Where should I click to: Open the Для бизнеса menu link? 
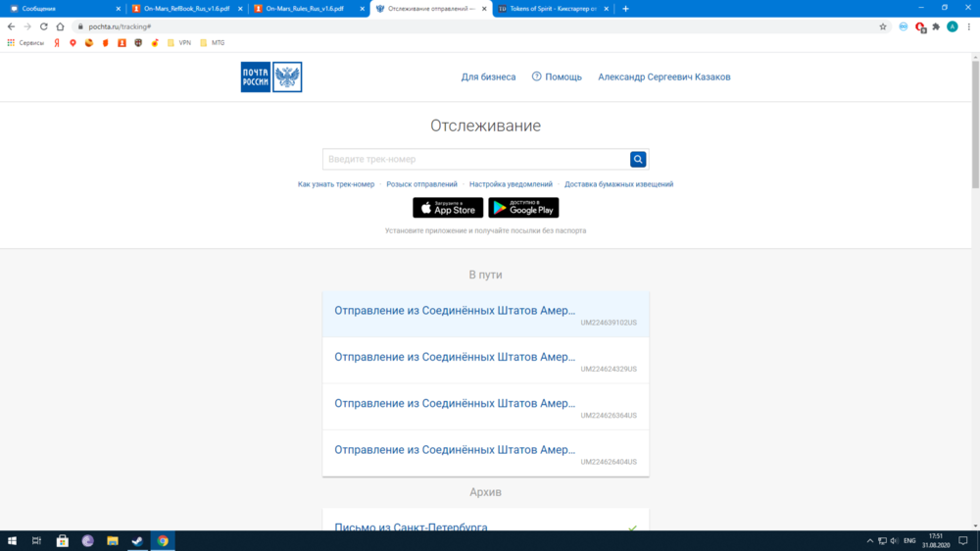488,76
